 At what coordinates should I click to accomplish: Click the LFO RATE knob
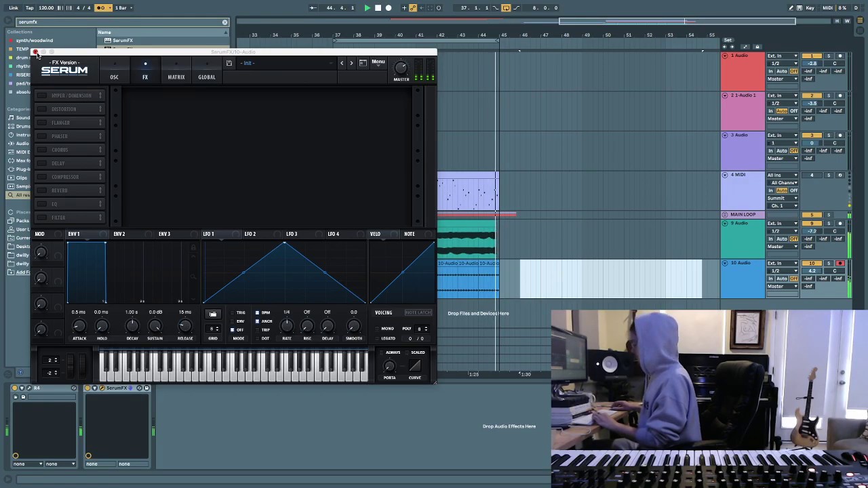pyautogui.click(x=287, y=327)
